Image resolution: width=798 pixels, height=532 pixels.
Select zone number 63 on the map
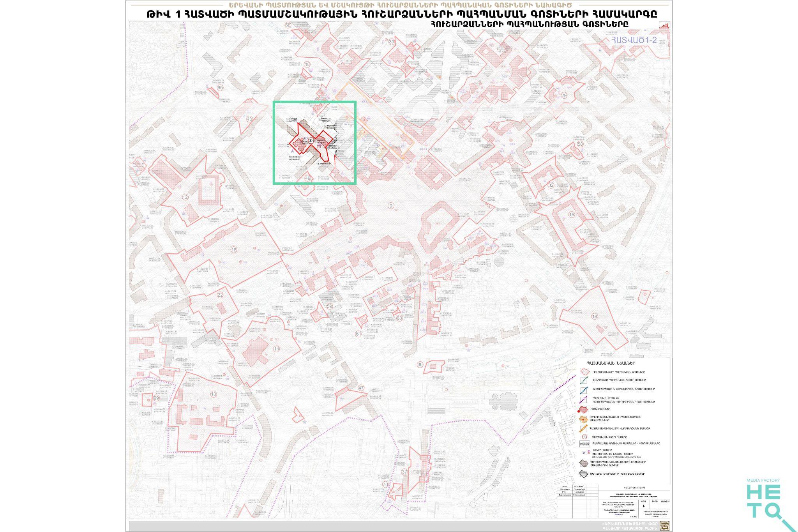point(399,318)
